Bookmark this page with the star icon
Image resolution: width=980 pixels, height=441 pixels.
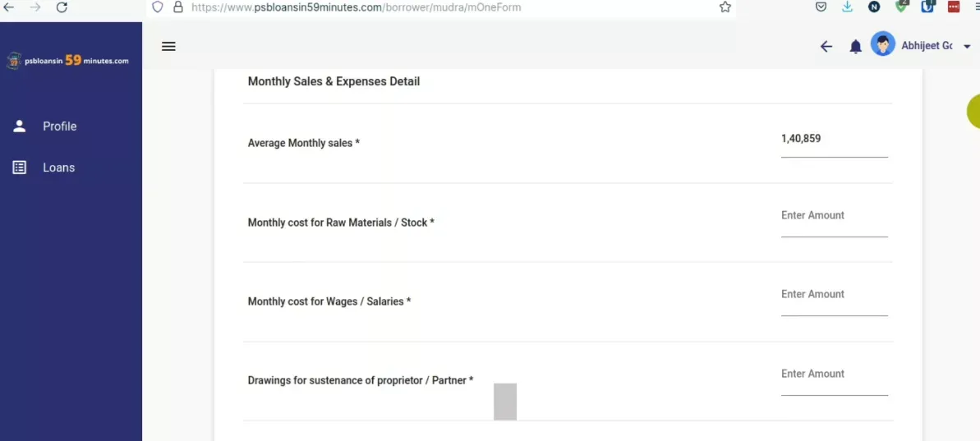tap(725, 7)
